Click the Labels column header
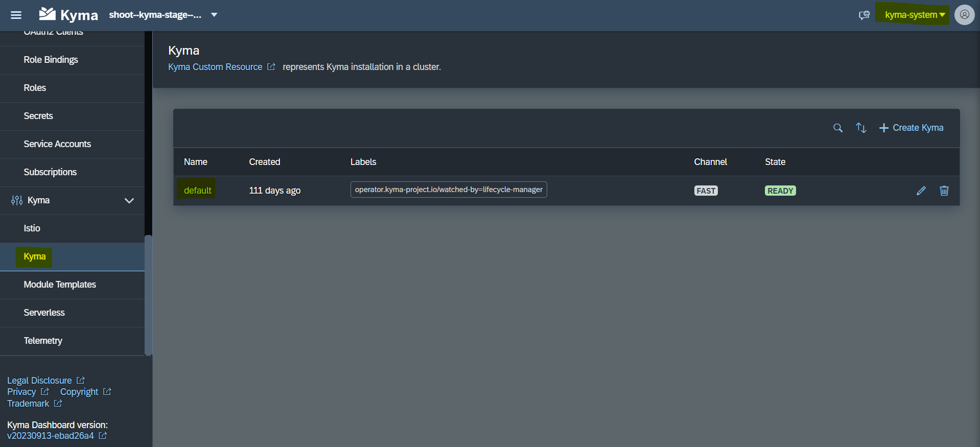 point(363,162)
